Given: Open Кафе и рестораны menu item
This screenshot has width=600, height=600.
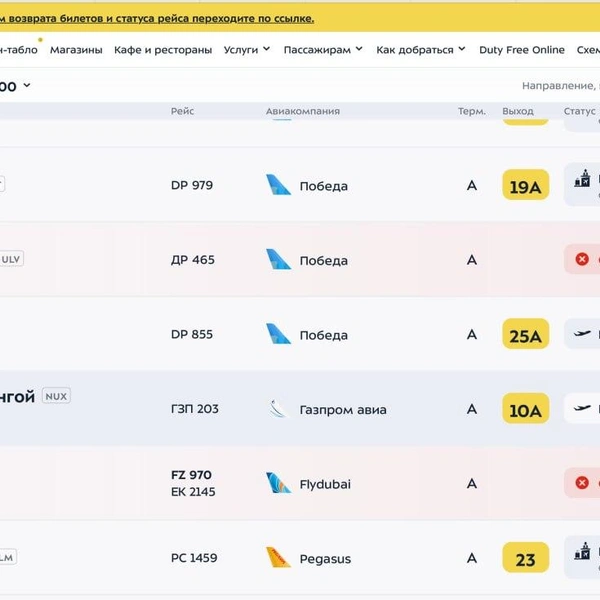Looking at the screenshot, I should [163, 50].
